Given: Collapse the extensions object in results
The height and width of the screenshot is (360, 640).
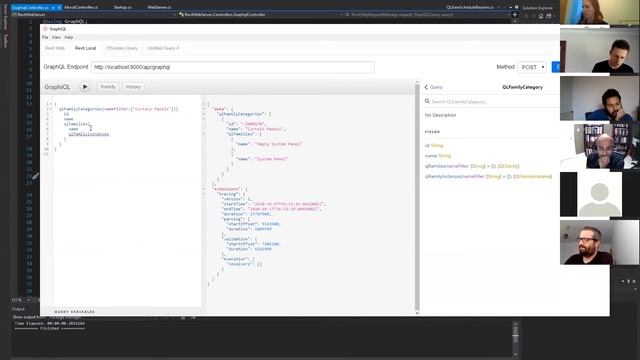Looking at the screenshot, I should (204, 189).
